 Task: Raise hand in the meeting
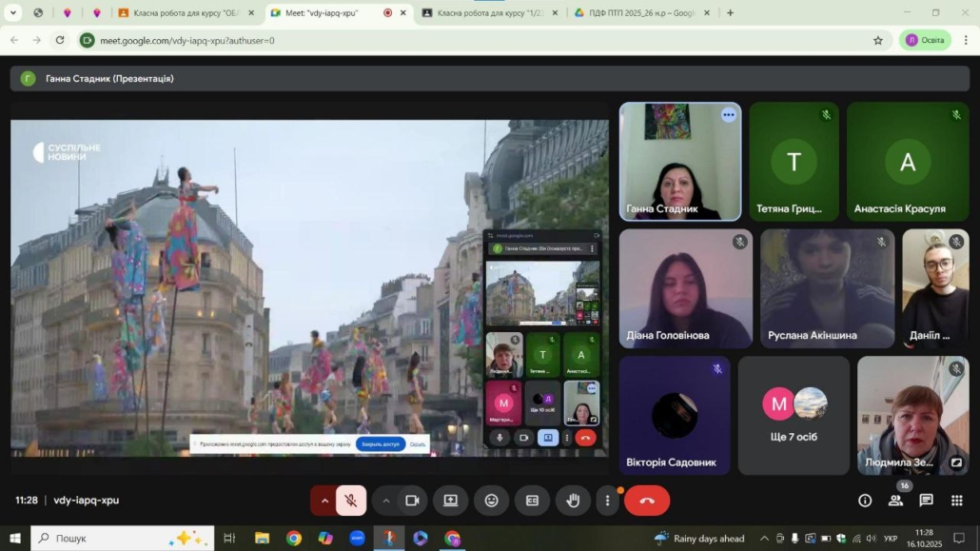tap(573, 501)
